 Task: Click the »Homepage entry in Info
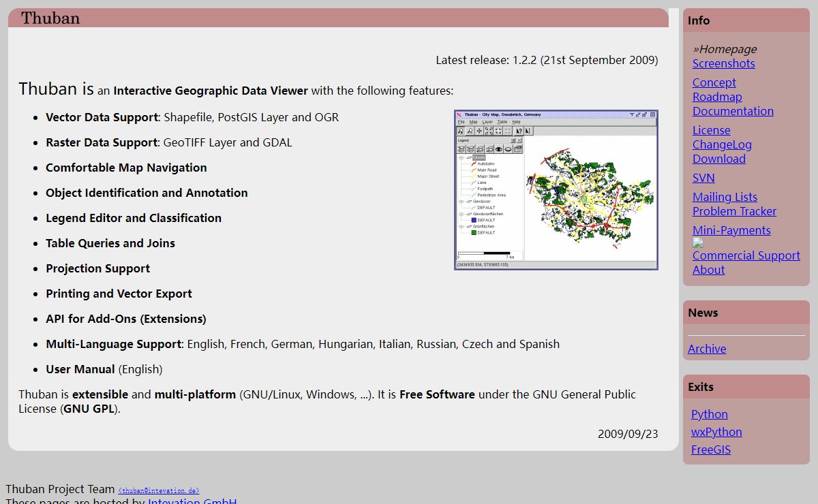(725, 49)
